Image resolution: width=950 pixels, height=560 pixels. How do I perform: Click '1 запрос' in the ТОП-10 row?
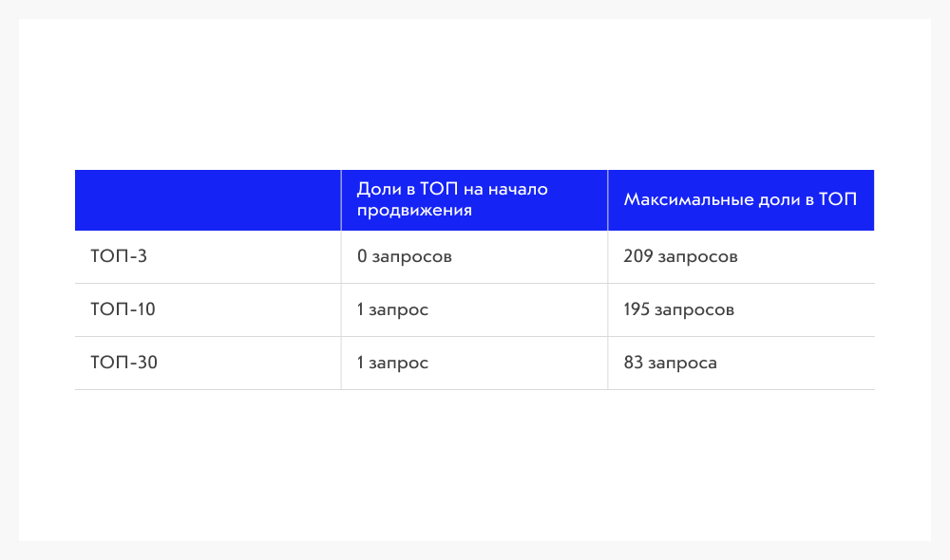pyautogui.click(x=392, y=310)
